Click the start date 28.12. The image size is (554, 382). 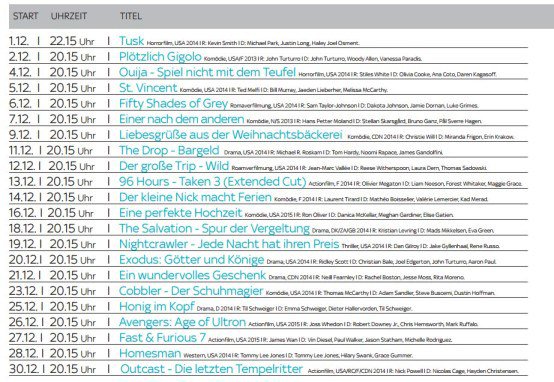(x=23, y=353)
